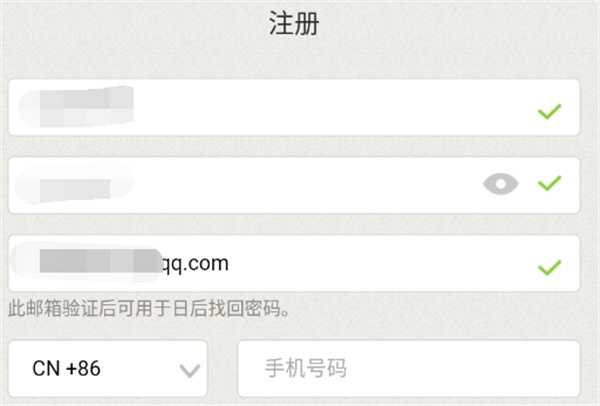
Task: Click the blurred email prefix before qq.com
Action: [x=100, y=261]
